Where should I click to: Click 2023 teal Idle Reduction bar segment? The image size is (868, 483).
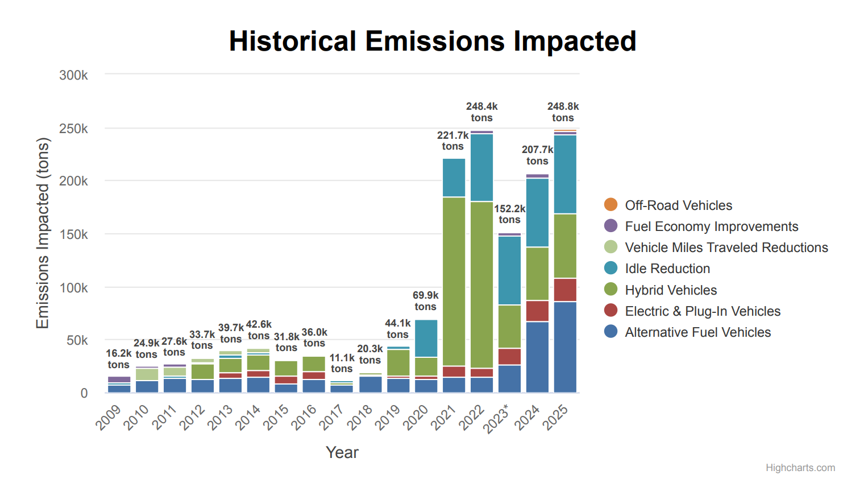pos(509,271)
